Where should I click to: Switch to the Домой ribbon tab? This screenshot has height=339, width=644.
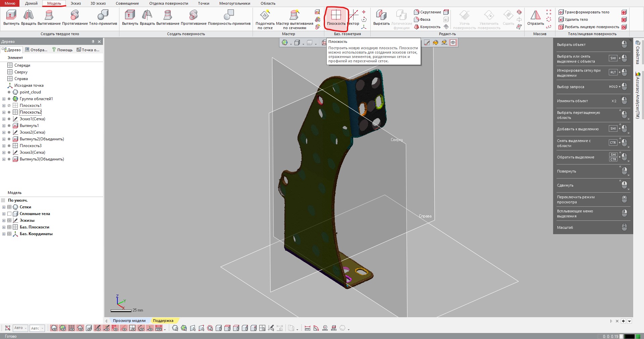(x=31, y=3)
